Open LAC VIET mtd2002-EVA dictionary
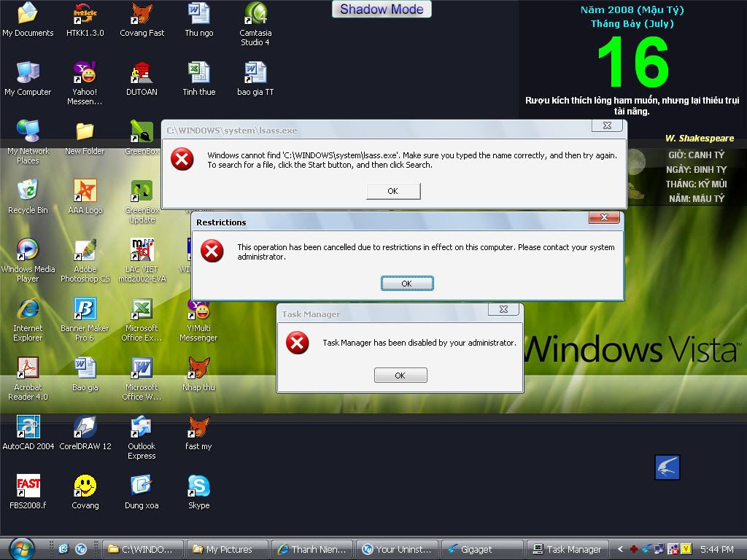The image size is (747, 560). [142, 260]
